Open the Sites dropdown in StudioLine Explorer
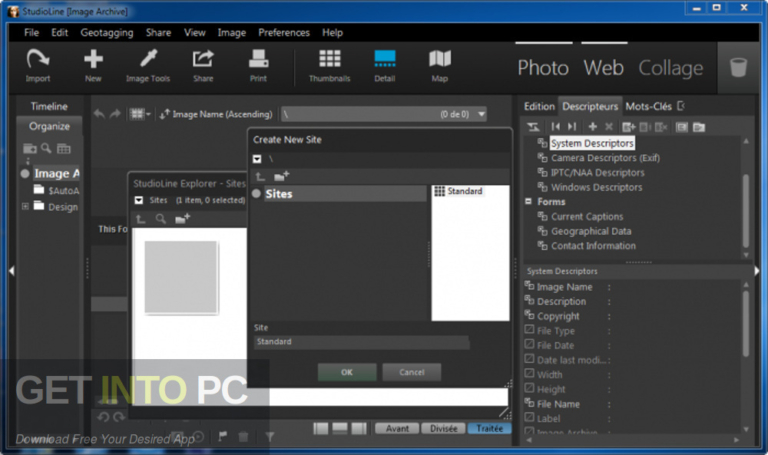The image size is (768, 455). pos(139,200)
